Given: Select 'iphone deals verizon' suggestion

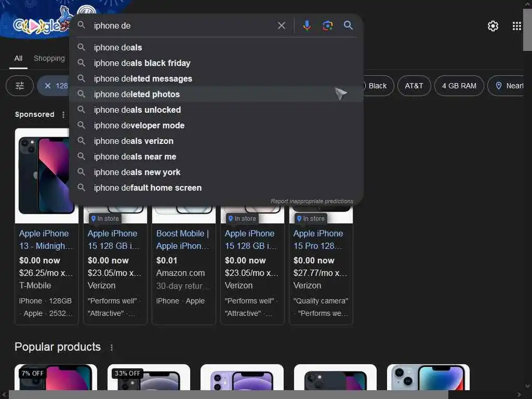Looking at the screenshot, I should 216,141.
